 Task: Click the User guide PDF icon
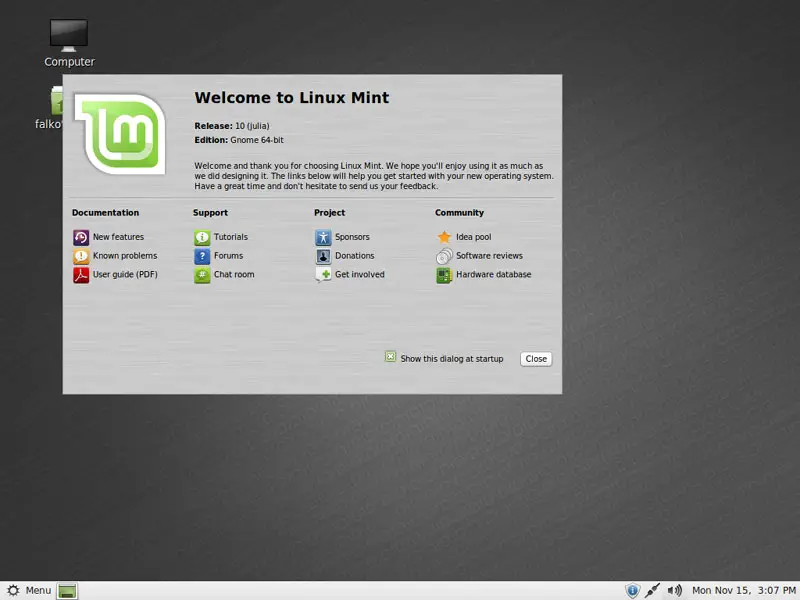pyautogui.click(x=81, y=275)
